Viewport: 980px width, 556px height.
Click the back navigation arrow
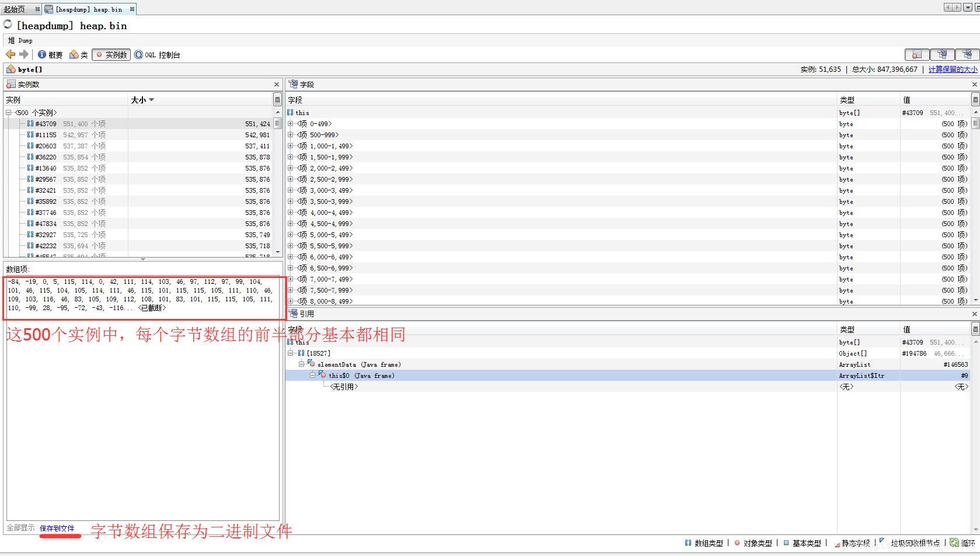[x=10, y=54]
